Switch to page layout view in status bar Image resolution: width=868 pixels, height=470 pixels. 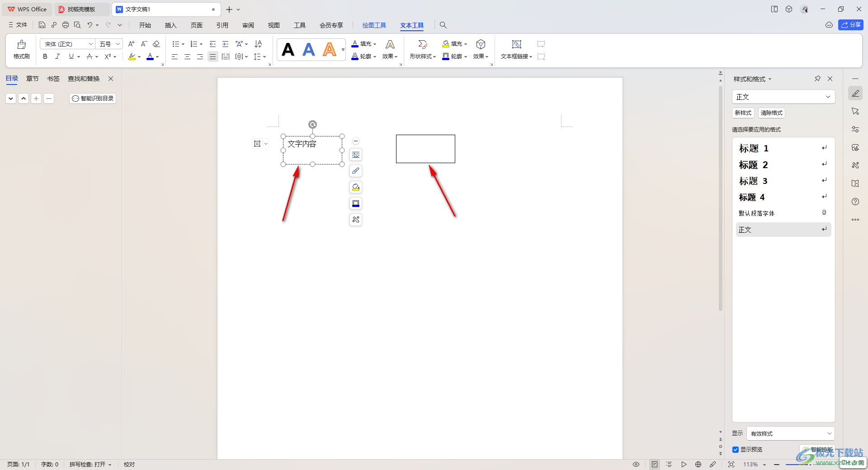coord(655,465)
